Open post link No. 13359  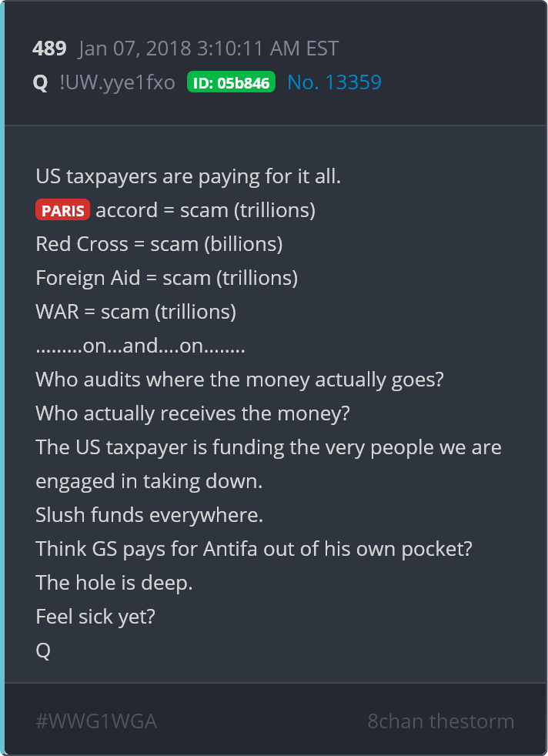334,82
